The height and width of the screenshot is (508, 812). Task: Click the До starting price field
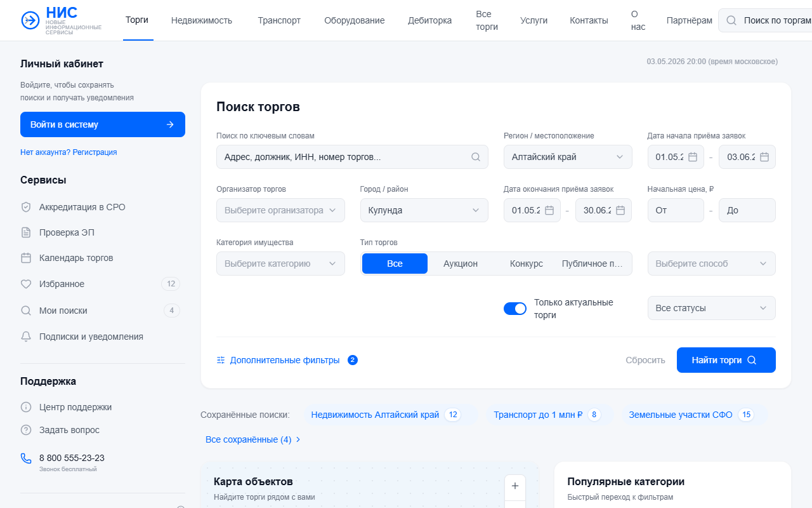tap(747, 210)
